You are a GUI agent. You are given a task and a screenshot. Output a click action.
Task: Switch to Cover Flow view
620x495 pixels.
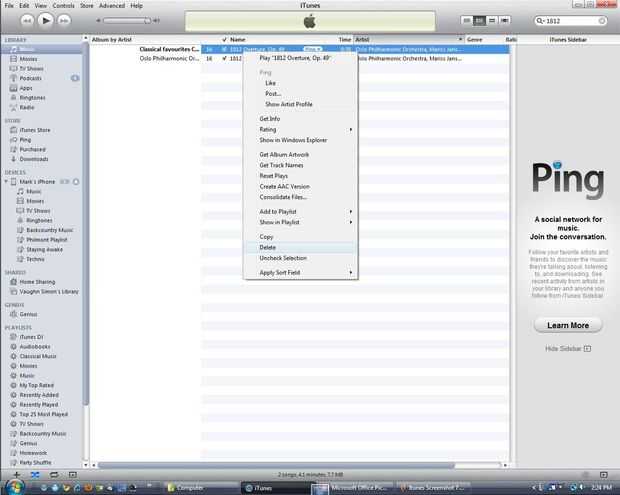click(505, 21)
